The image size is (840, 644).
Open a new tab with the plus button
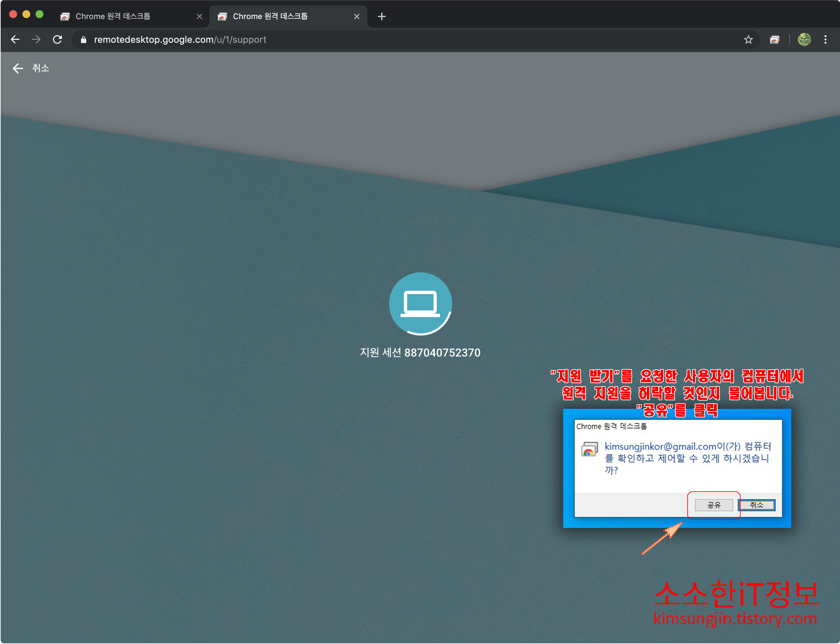point(381,16)
